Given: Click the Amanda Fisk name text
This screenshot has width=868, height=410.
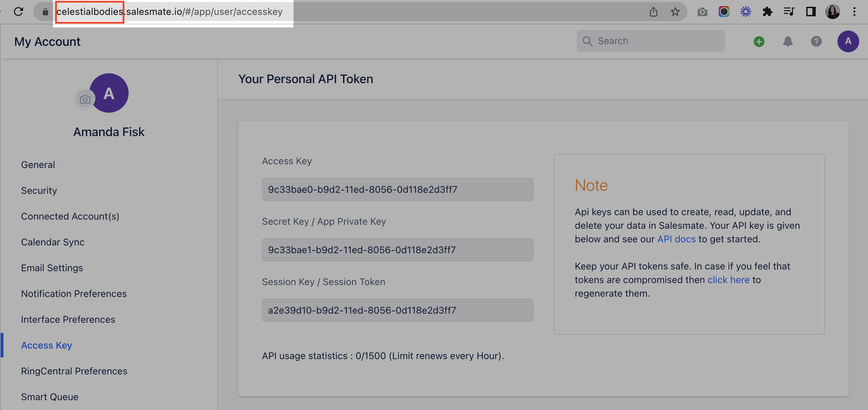Looking at the screenshot, I should click(x=109, y=132).
